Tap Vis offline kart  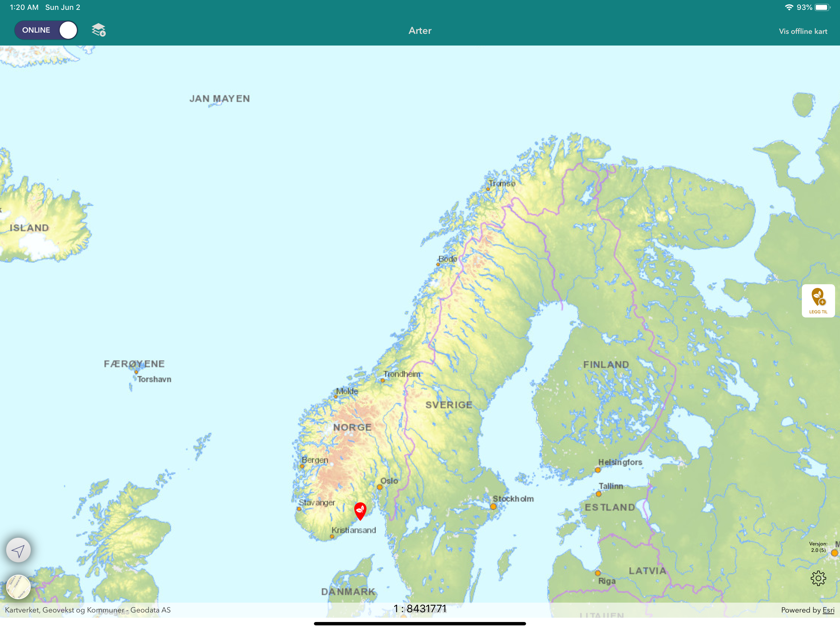click(x=803, y=31)
